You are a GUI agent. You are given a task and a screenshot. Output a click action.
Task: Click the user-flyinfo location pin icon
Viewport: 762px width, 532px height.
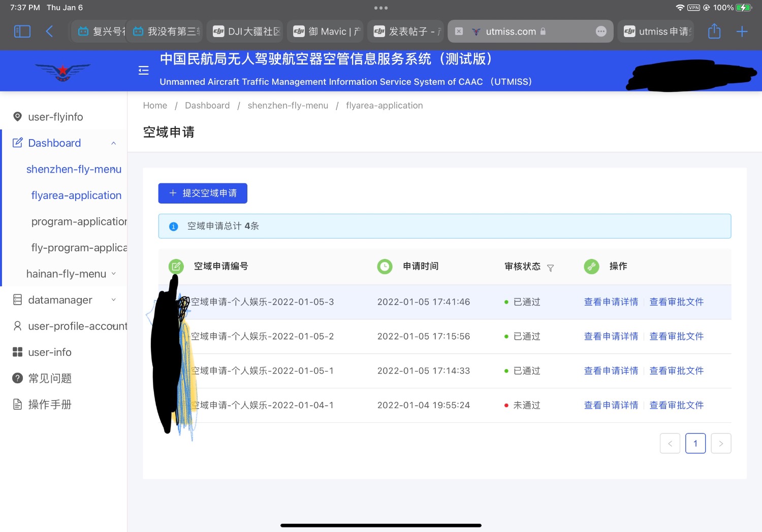pyautogui.click(x=17, y=117)
